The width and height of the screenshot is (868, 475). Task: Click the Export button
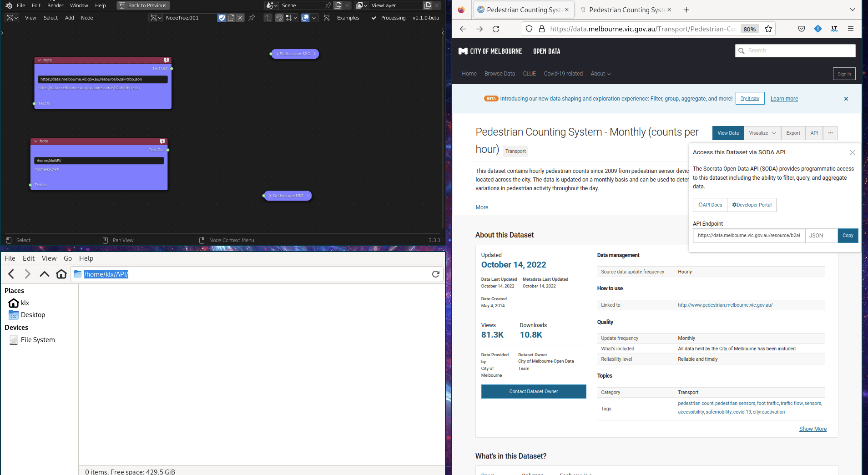793,133
